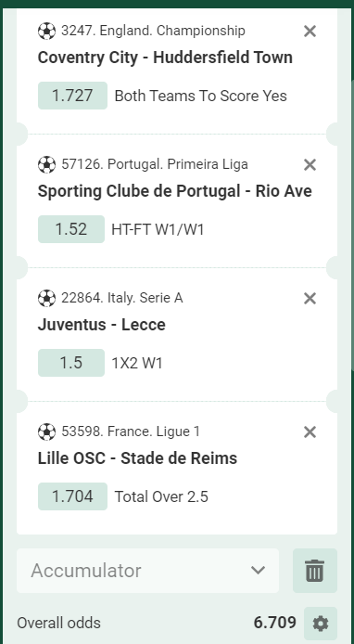Click the 1.704 Total Over odds box
The width and height of the screenshot is (354, 644).
72,496
